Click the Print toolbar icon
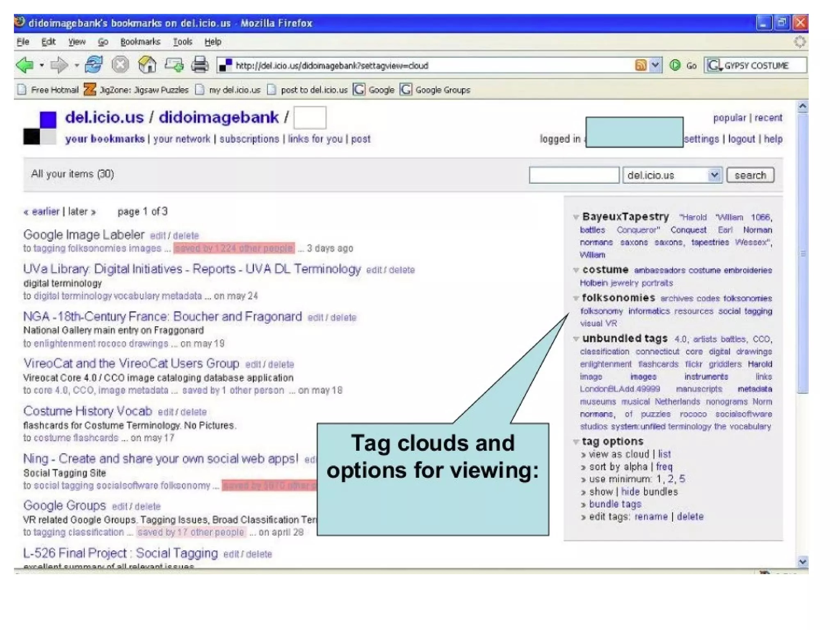The image size is (840, 630). tap(200, 65)
